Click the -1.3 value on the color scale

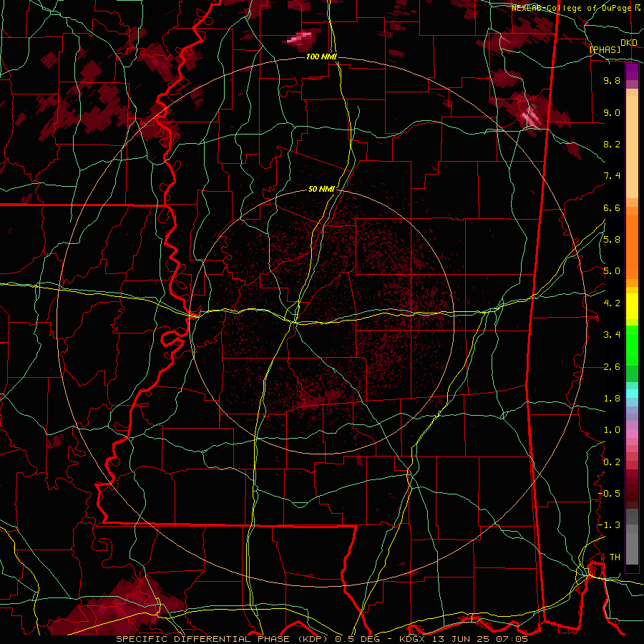click(610, 525)
